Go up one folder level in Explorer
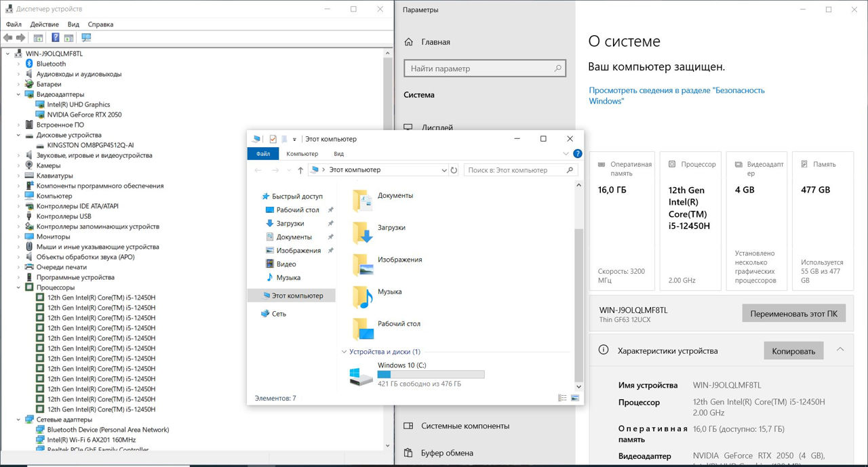 click(x=300, y=170)
